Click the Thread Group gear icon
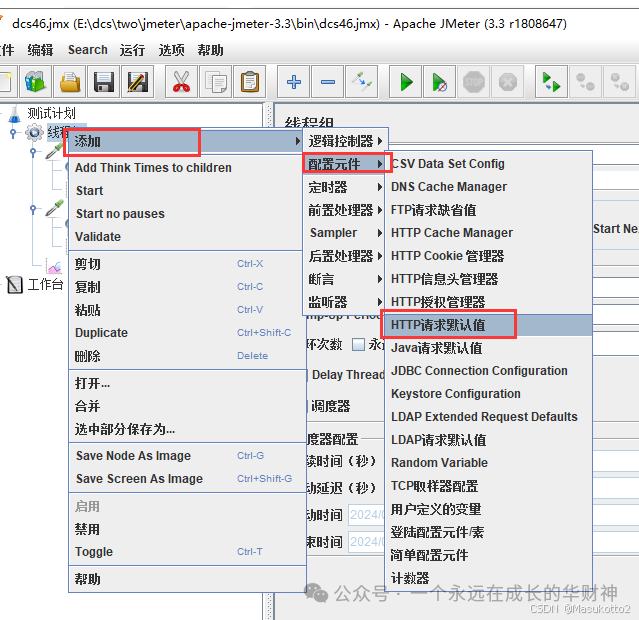 34,132
